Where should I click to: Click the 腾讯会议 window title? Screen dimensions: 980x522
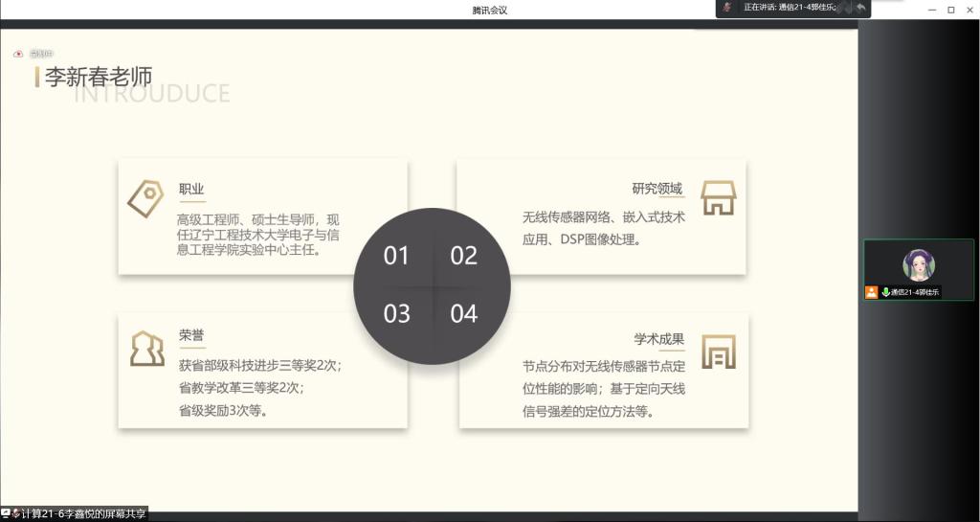coord(489,10)
